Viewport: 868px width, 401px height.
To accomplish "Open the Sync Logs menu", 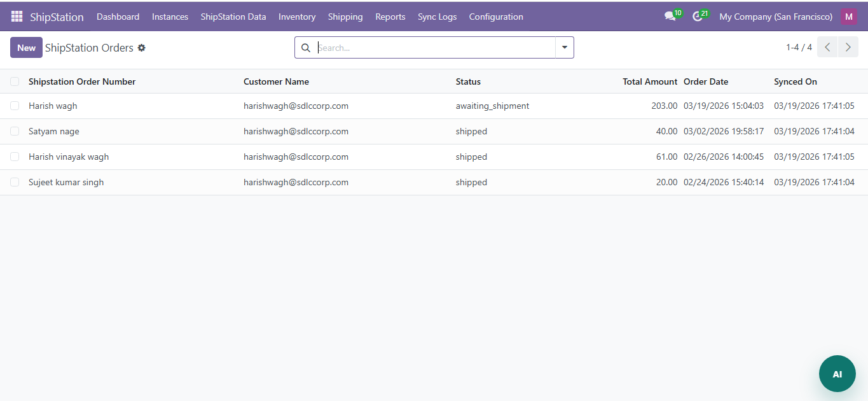I will click(437, 17).
